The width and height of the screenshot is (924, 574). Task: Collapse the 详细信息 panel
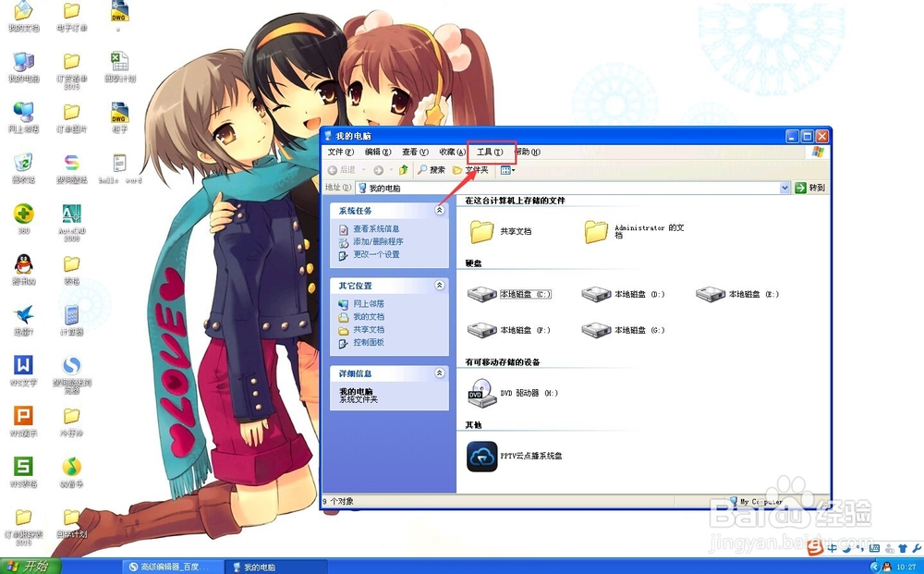pos(440,373)
